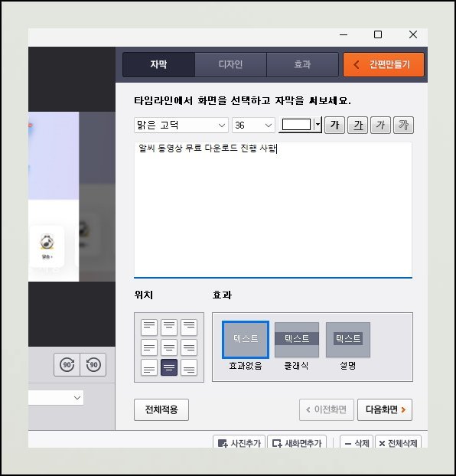Switch to the 효과 tab
The width and height of the screenshot is (456, 476).
pyautogui.click(x=302, y=64)
